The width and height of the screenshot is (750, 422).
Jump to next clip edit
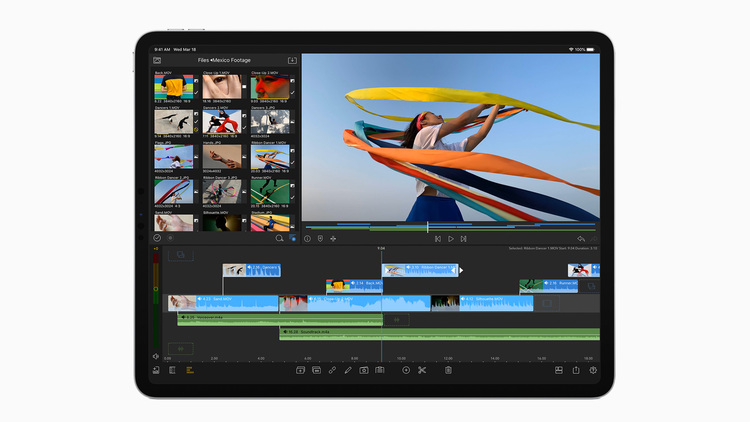tap(463, 239)
